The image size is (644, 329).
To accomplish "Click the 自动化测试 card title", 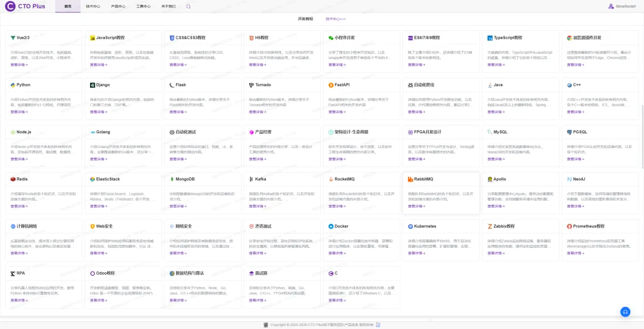I will pyautogui.click(x=185, y=133).
